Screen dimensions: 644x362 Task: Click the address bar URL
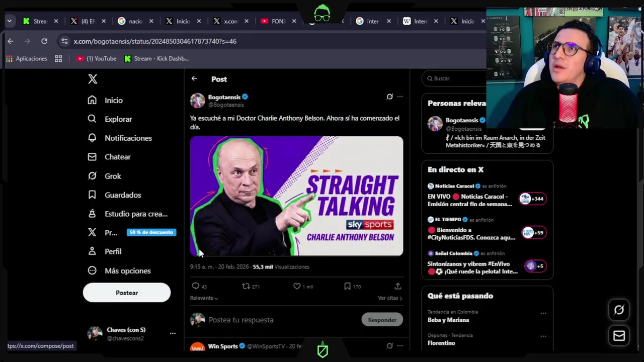[155, 41]
